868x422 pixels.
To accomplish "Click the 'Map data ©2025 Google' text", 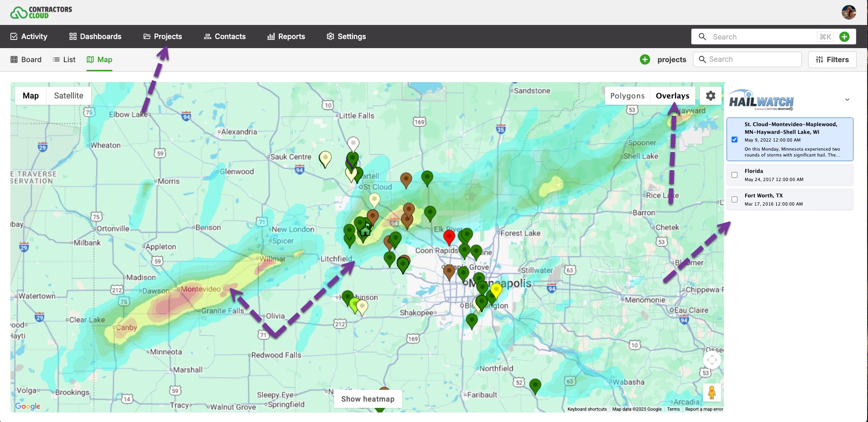I will (x=637, y=409).
